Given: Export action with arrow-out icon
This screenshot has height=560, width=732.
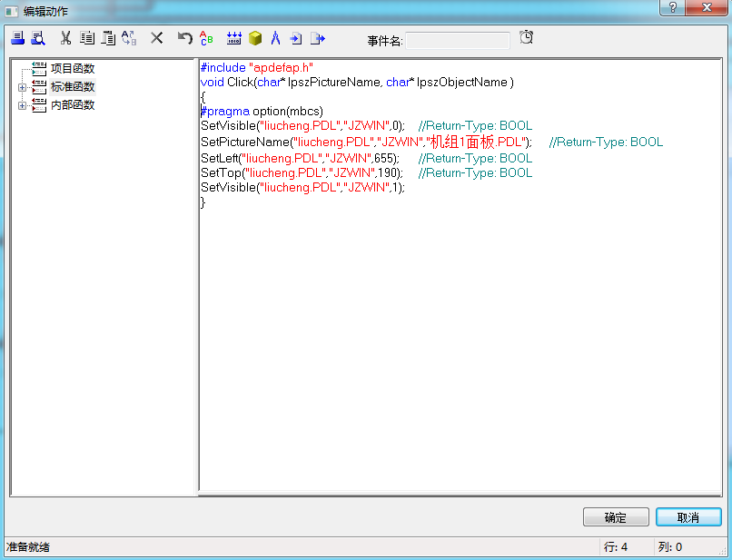Looking at the screenshot, I should pyautogui.click(x=318, y=38).
